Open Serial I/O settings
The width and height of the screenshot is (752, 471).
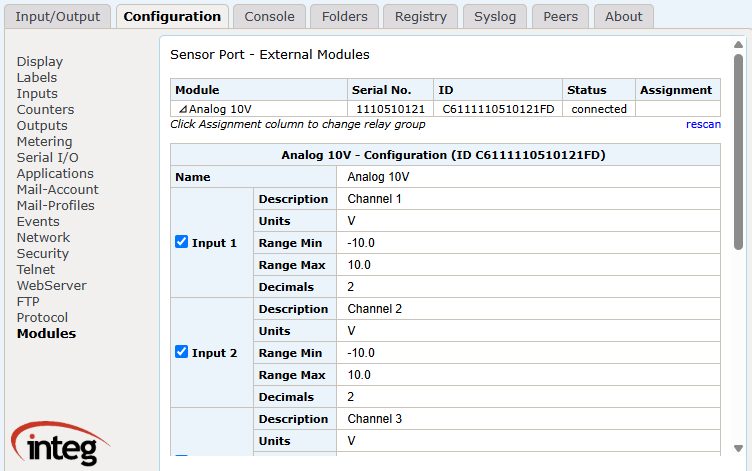(47, 157)
